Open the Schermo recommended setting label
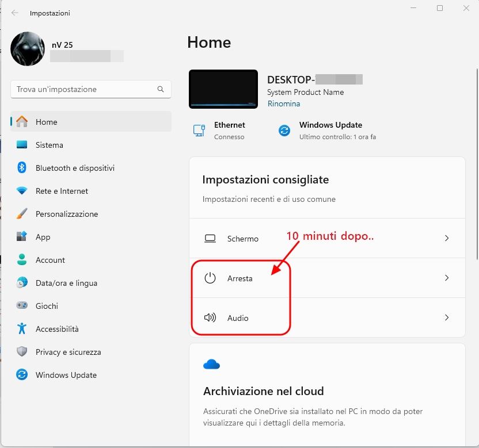The image size is (479, 448). point(243,239)
